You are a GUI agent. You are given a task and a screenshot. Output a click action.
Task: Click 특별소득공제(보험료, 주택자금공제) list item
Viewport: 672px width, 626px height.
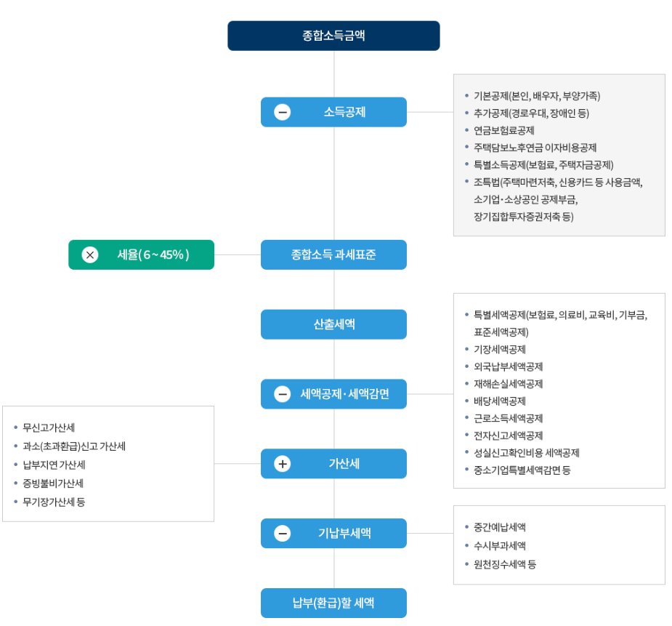click(543, 165)
